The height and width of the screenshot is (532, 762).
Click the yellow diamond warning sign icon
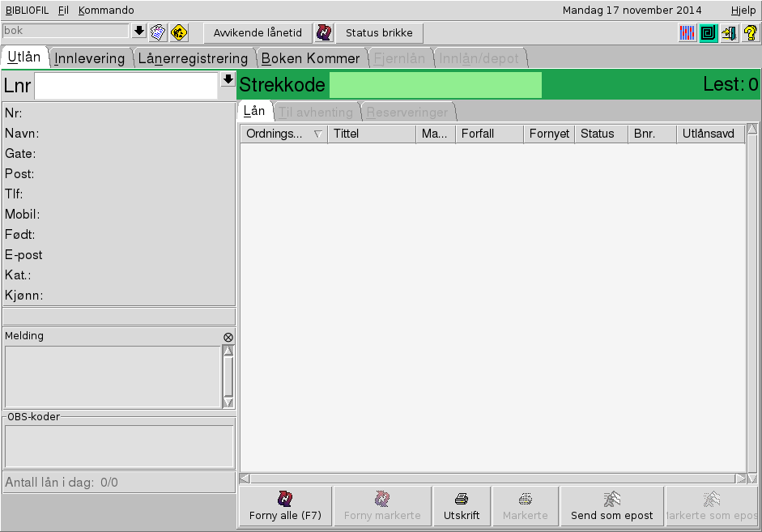point(179,32)
